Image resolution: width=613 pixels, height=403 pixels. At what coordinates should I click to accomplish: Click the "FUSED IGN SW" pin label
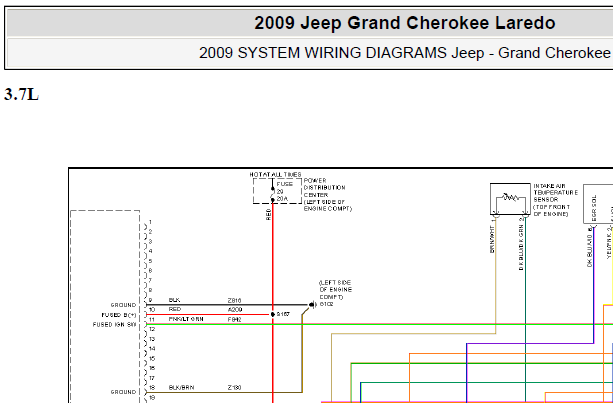coord(115,324)
